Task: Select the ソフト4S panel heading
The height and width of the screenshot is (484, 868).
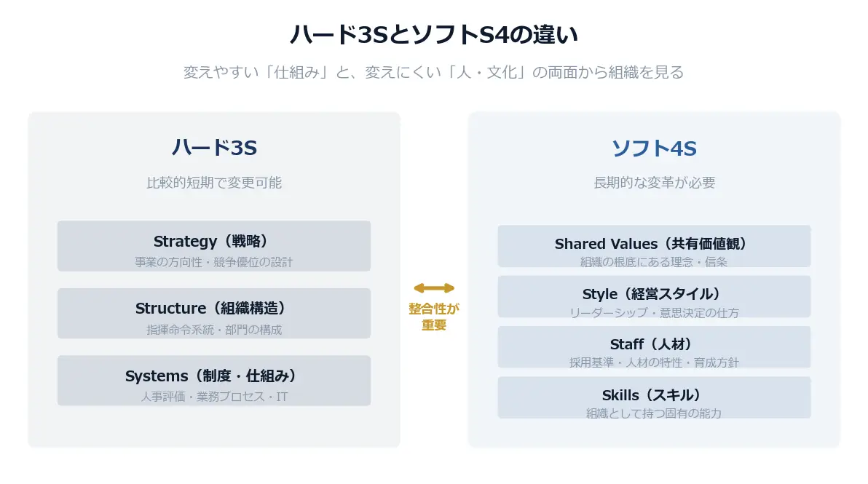Action: pos(654,148)
